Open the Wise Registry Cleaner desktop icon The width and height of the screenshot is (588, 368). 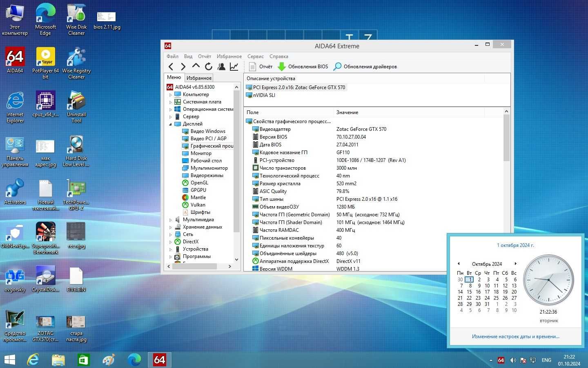tap(76, 63)
